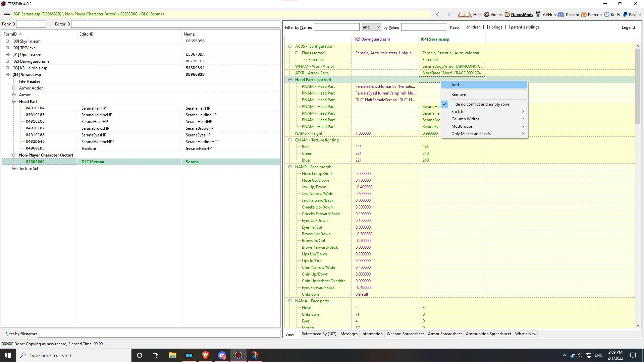The image size is (644, 362).
Task: Collapse the Head Part tree group
Action: point(14,102)
